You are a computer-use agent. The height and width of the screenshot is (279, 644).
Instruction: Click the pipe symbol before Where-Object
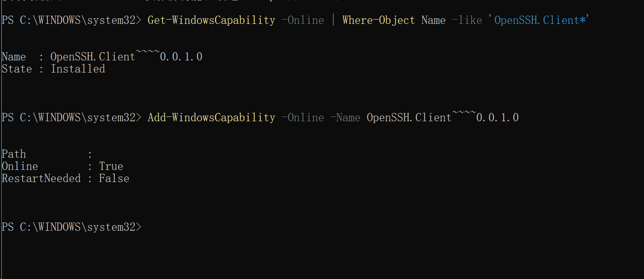point(333,20)
